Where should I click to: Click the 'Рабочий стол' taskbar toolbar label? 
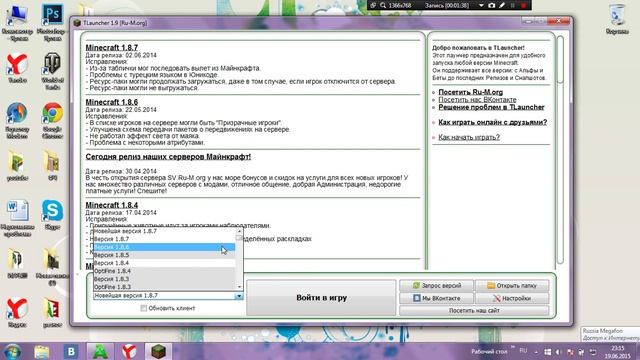point(489,351)
